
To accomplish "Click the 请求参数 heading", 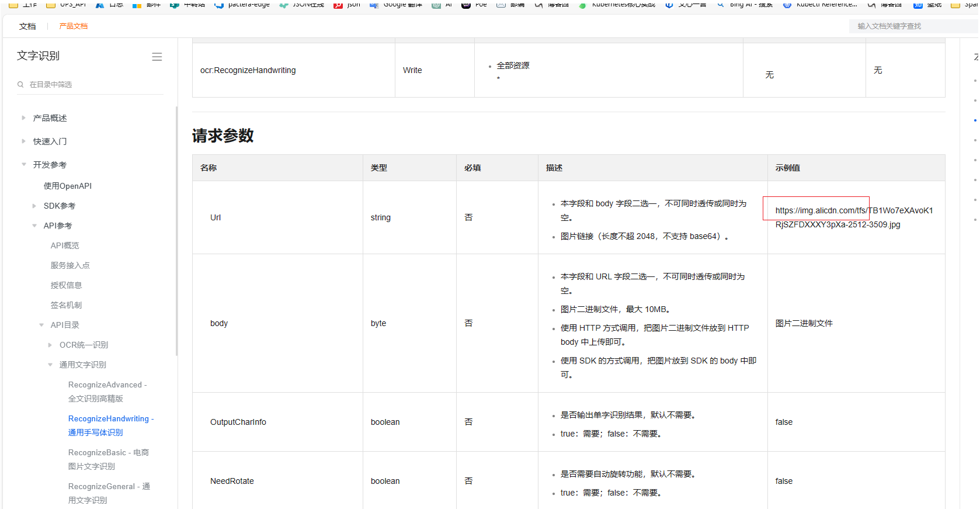I will (223, 136).
